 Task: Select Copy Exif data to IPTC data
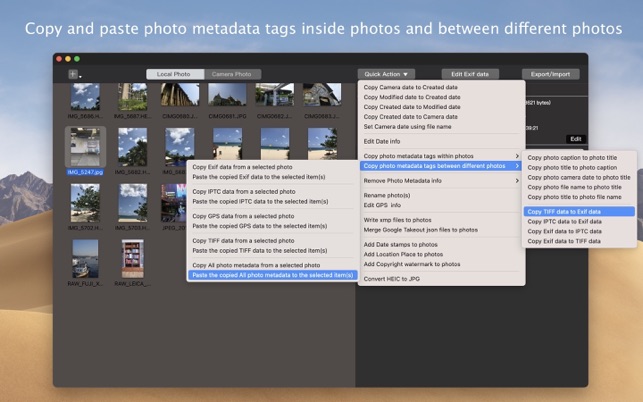pyautogui.click(x=579, y=232)
